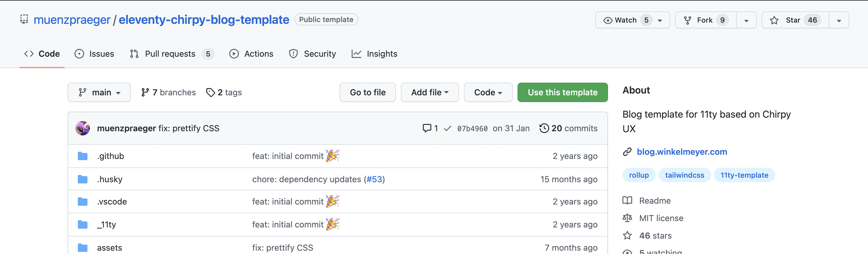This screenshot has height=254, width=868.
Task: Click the star icon beside 46 stars
Action: pyautogui.click(x=627, y=236)
